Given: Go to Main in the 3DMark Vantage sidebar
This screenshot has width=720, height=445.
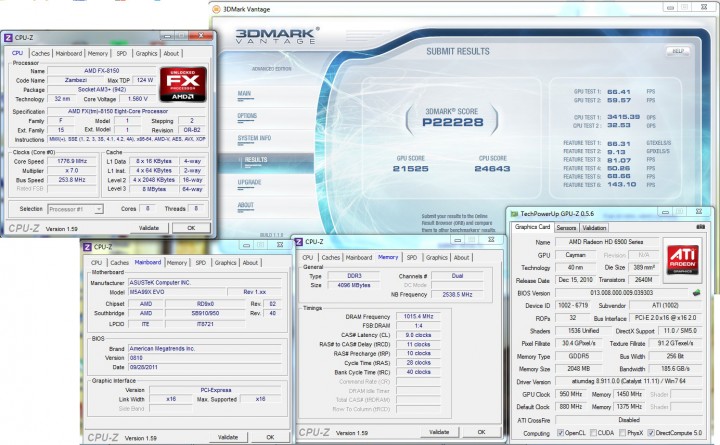Looking at the screenshot, I should click(x=244, y=93).
